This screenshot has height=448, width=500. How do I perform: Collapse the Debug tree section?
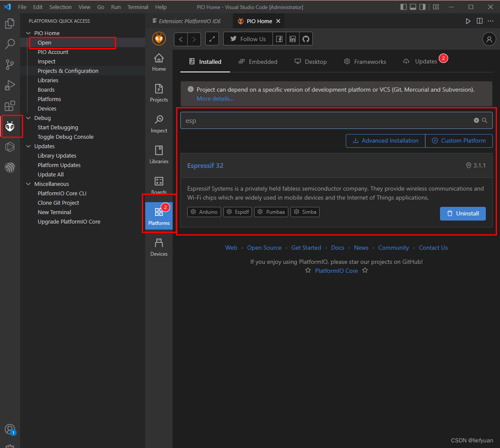[28, 118]
